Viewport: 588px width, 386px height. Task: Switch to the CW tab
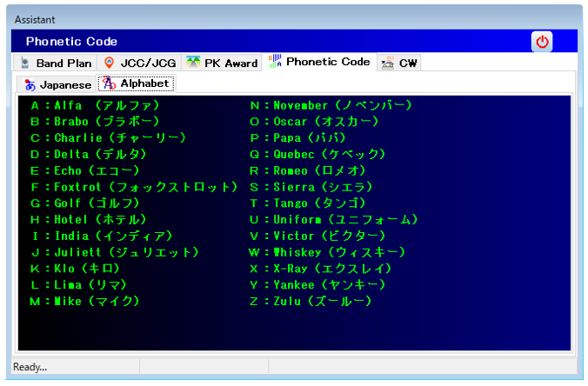click(399, 63)
